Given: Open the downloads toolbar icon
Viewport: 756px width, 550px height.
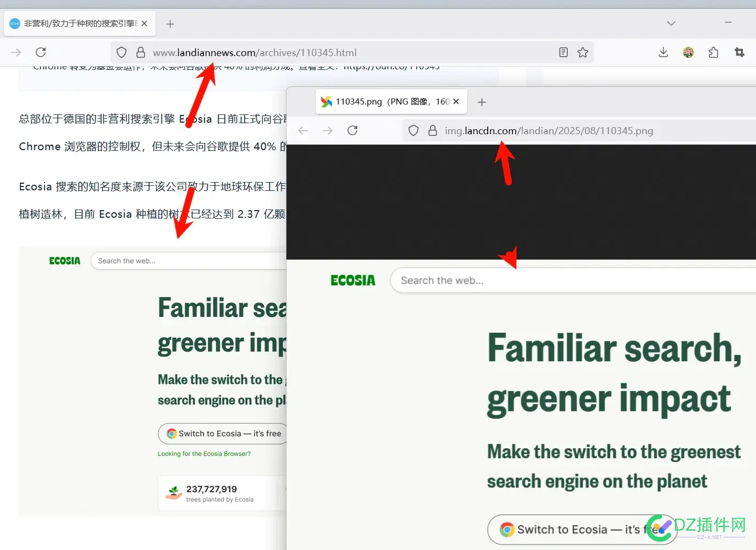Looking at the screenshot, I should [x=663, y=52].
